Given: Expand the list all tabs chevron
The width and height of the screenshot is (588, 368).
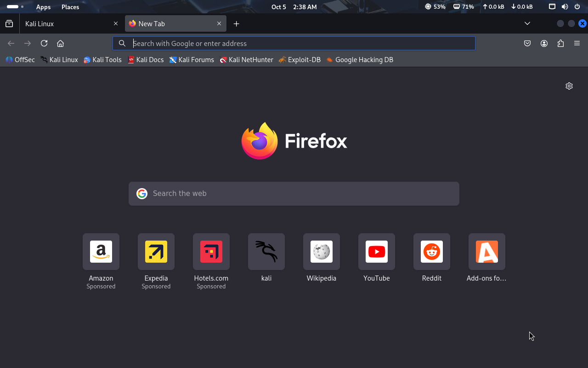Looking at the screenshot, I should (527, 23).
